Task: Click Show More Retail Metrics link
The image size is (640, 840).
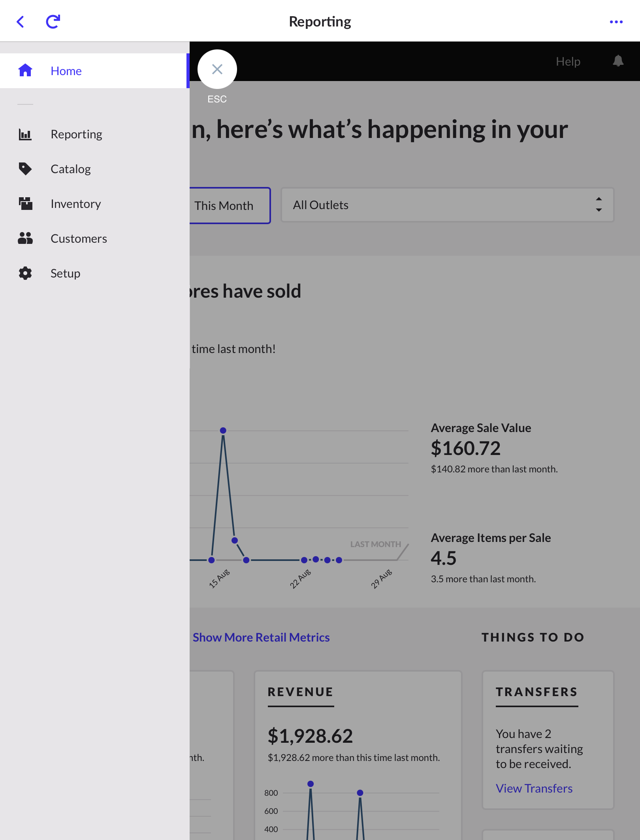Action: pos(261,637)
